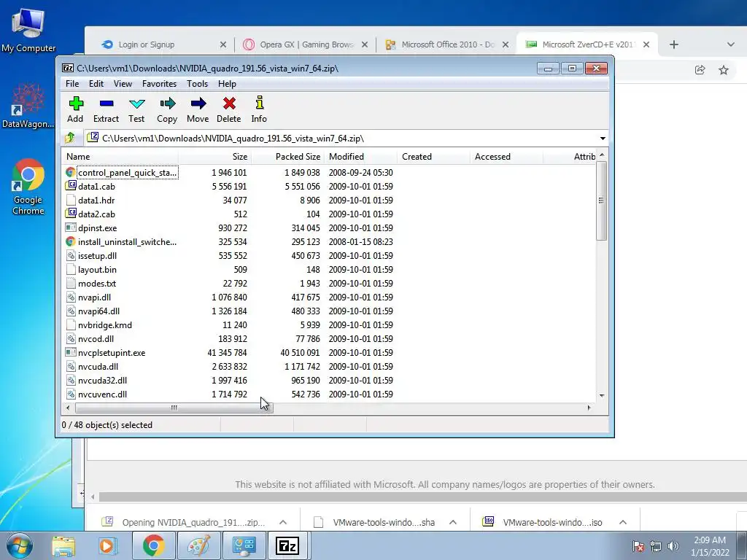Screen dimensions: 747x560
Task: Select the nvapi64.dll row
Action: coord(329,311)
